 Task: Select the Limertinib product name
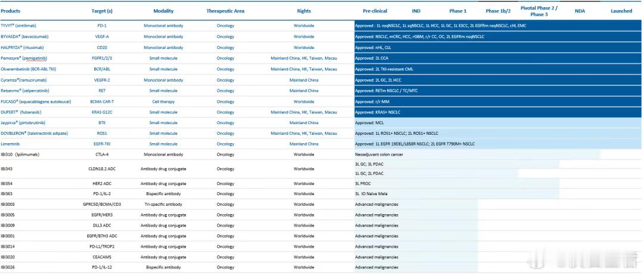[10, 144]
